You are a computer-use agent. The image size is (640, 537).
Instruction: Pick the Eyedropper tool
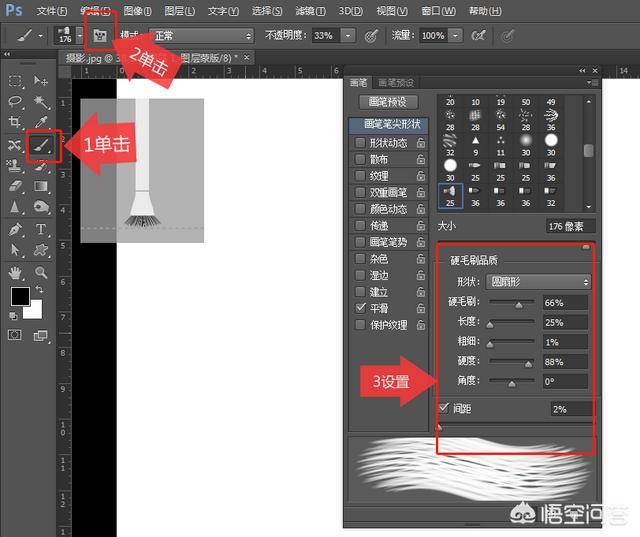click(42, 123)
